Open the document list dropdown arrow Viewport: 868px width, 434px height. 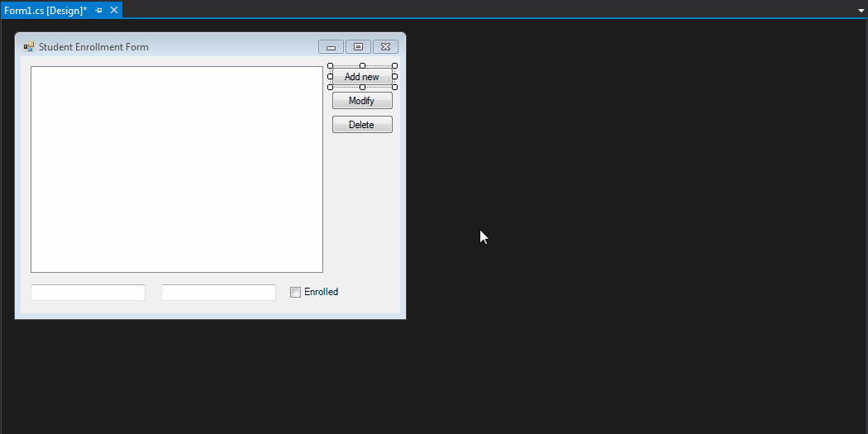pos(861,10)
